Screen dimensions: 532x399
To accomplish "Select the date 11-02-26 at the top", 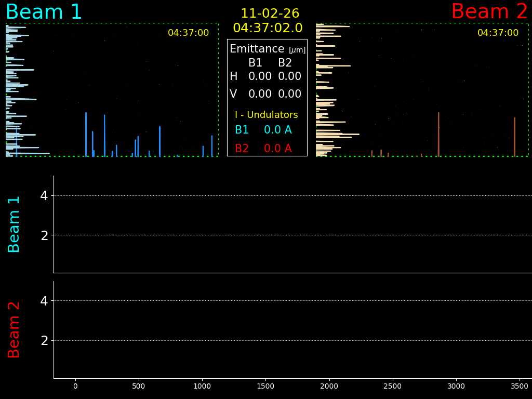I will [x=270, y=14].
